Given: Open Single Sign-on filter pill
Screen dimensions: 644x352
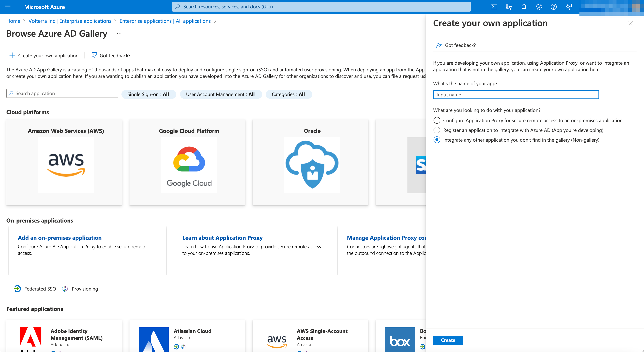Looking at the screenshot, I should (148, 94).
